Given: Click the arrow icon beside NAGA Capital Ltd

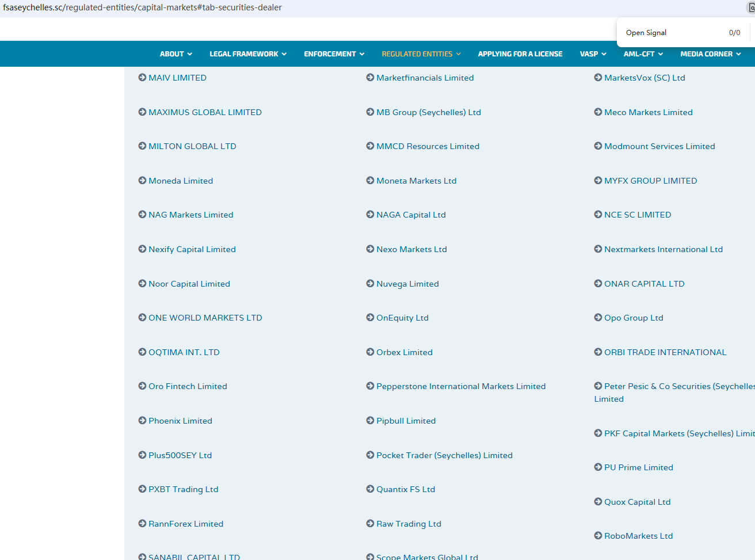Looking at the screenshot, I should pos(370,215).
